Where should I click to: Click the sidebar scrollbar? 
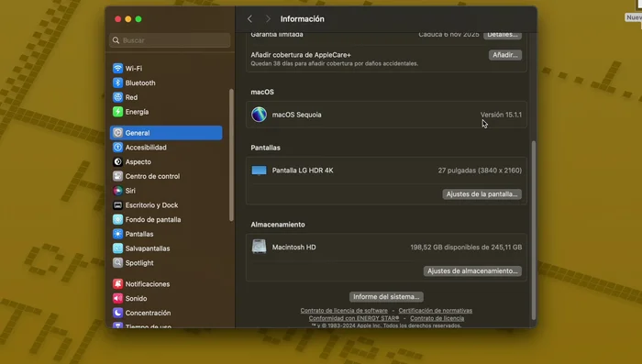click(231, 155)
